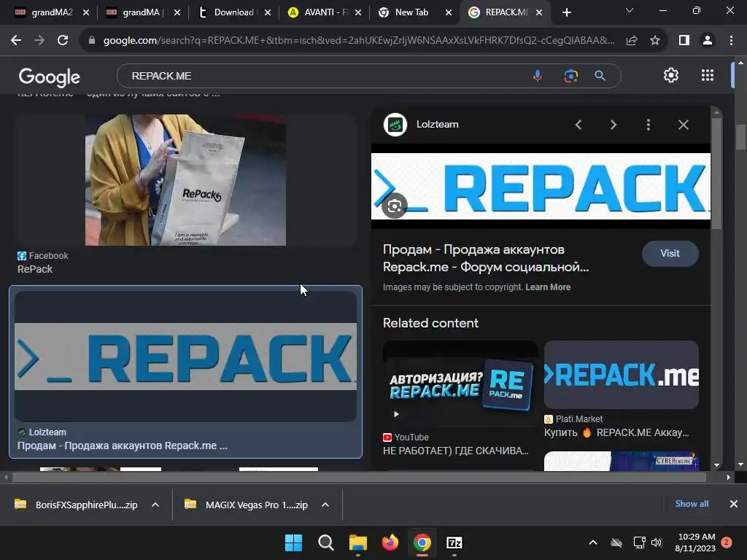This screenshot has height=560, width=747.
Task: Click the preview panel vertical scrollbar
Action: [x=716, y=173]
